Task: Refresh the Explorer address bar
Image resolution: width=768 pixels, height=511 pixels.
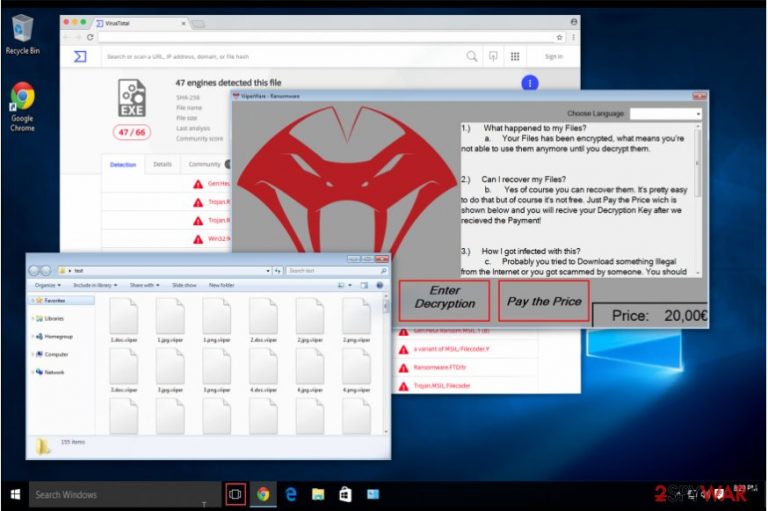Action: tap(278, 270)
